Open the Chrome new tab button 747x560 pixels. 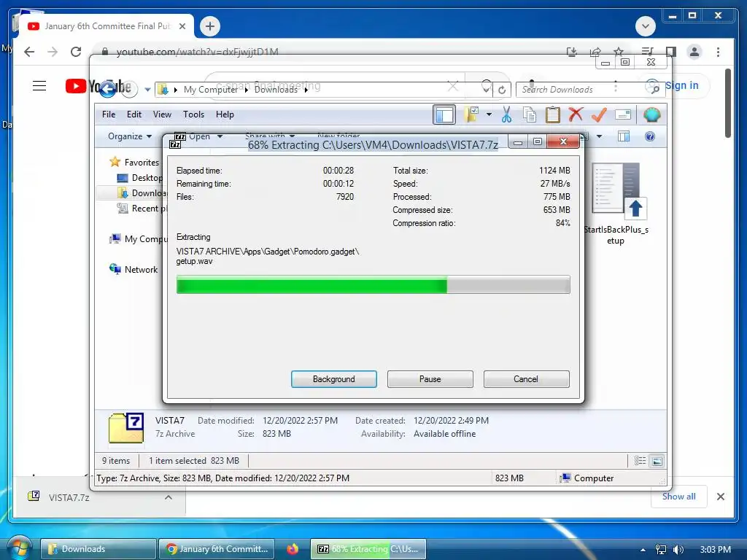(x=210, y=26)
